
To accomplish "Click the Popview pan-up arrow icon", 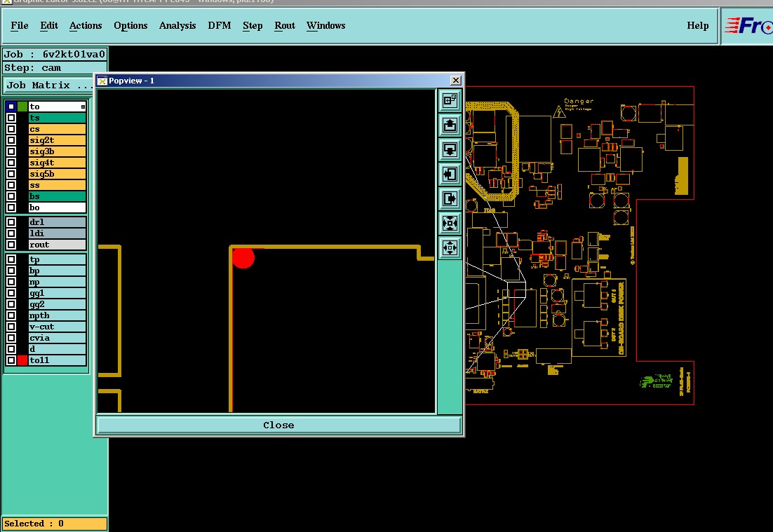I will (x=450, y=125).
